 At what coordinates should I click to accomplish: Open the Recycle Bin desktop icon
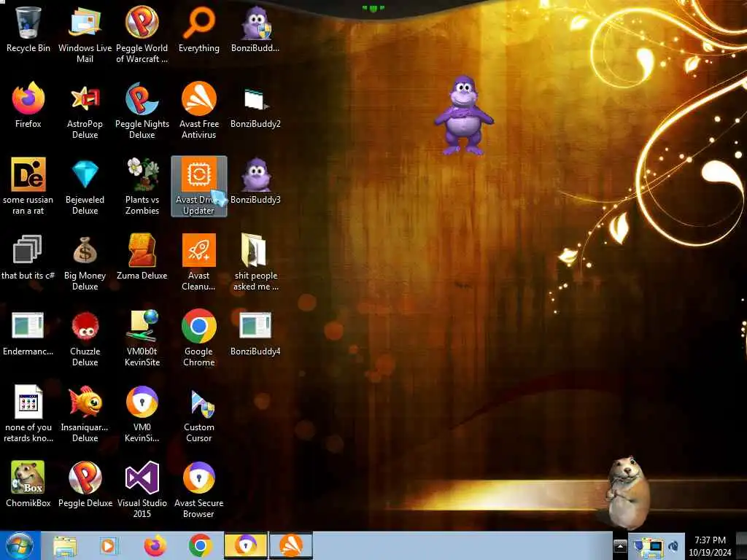pyautogui.click(x=28, y=30)
